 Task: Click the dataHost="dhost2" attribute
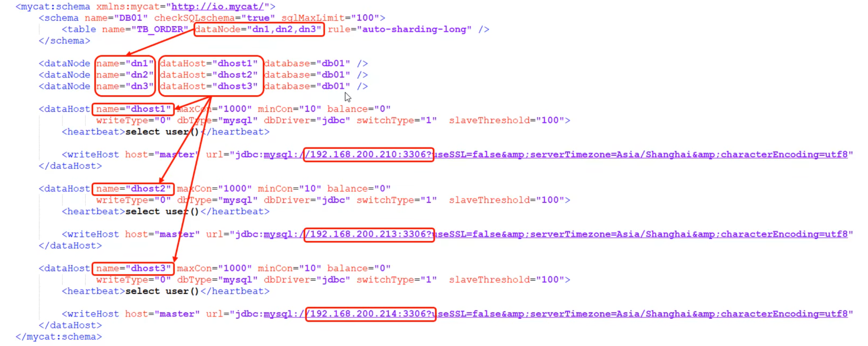tap(208, 75)
